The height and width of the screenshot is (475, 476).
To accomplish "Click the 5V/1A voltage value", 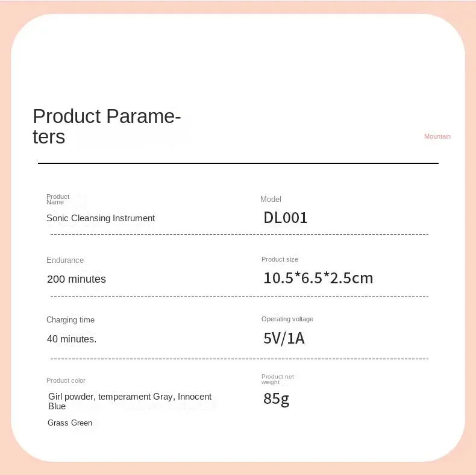I will (284, 338).
